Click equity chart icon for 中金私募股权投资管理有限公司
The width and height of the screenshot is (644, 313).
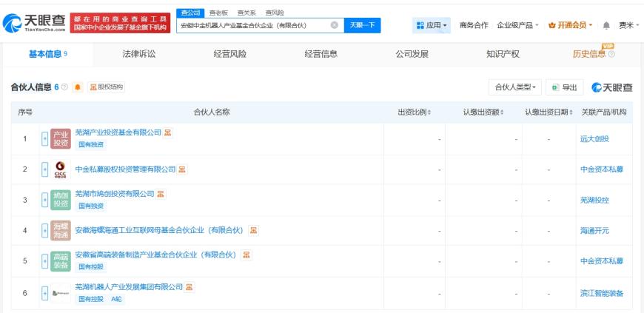click(182, 169)
